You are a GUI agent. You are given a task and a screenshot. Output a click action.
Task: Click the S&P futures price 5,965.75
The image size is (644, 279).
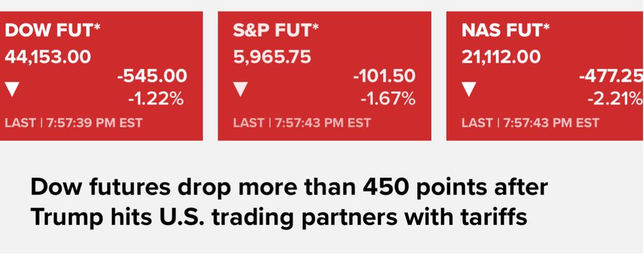click(272, 57)
